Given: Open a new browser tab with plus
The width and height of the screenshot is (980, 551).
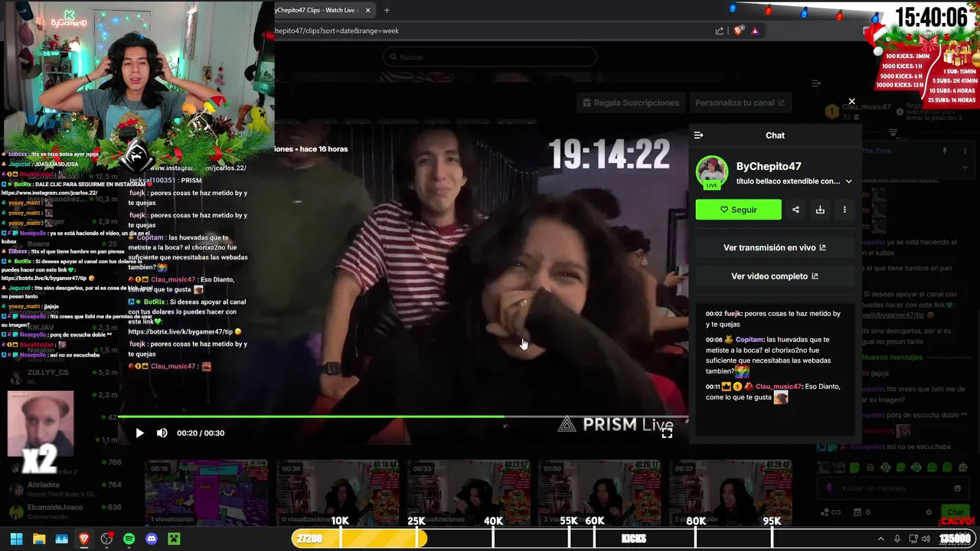Looking at the screenshot, I should click(x=387, y=10).
